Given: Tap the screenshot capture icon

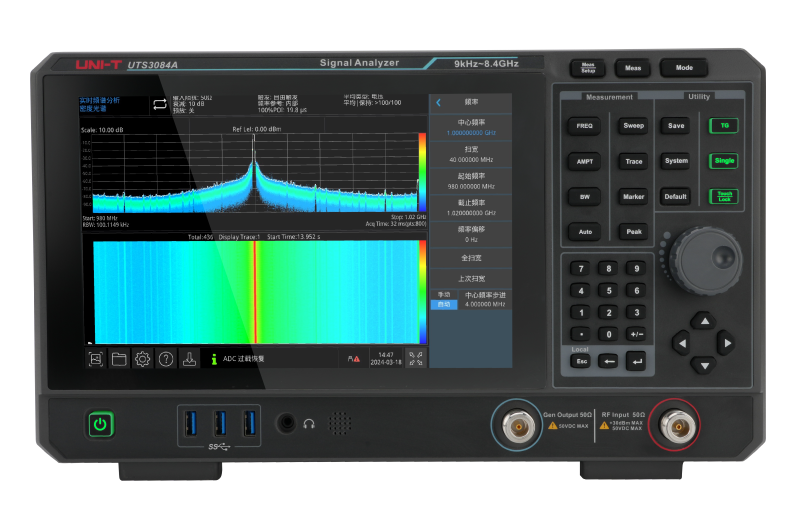Looking at the screenshot, I should point(96,359).
